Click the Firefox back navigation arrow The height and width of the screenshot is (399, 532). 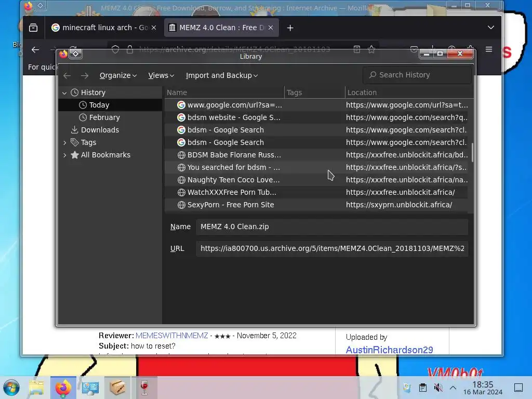(x=35, y=49)
